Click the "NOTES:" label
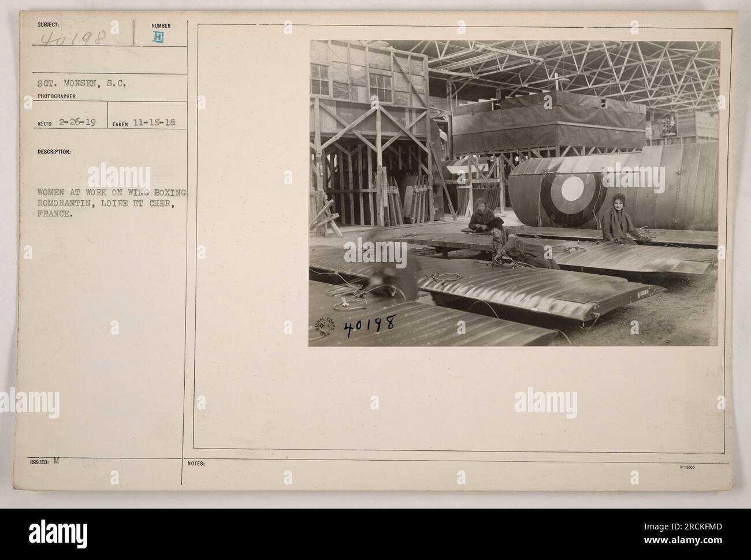Screen dimensions: 751x560 (x=196, y=462)
